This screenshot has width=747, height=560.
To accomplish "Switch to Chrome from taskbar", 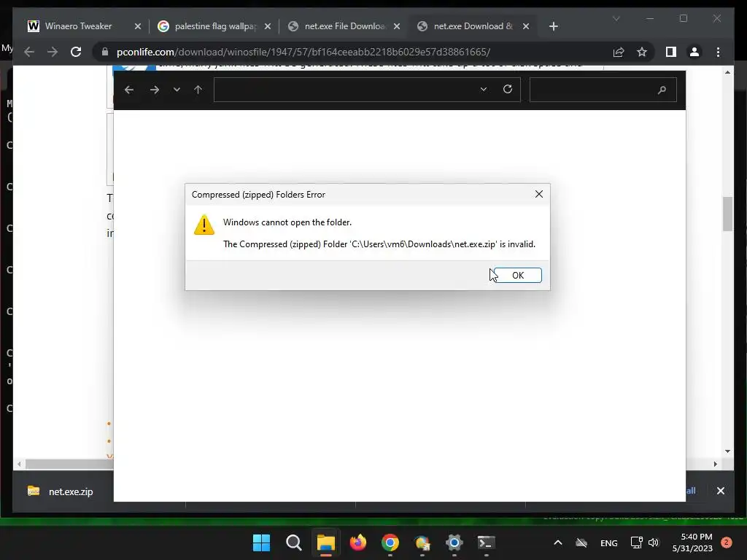I will (390, 542).
